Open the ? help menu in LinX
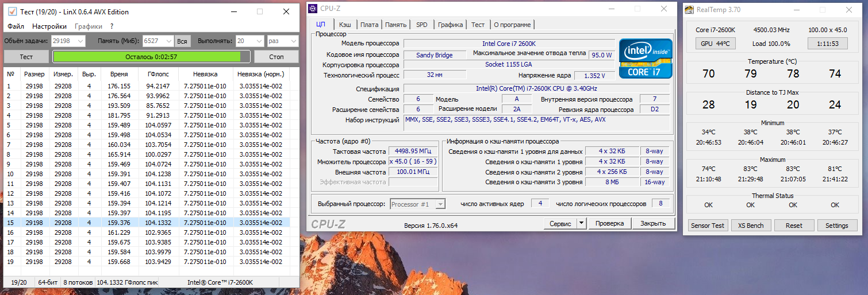 112,26
